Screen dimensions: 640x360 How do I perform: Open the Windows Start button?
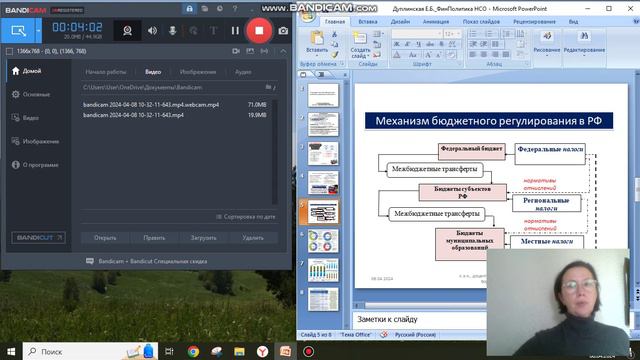coord(11,351)
